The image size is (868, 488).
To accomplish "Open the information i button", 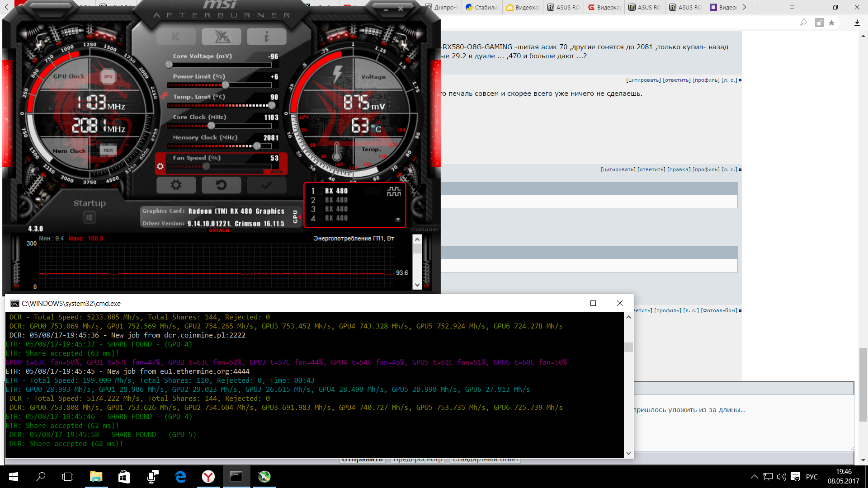I will click(266, 37).
